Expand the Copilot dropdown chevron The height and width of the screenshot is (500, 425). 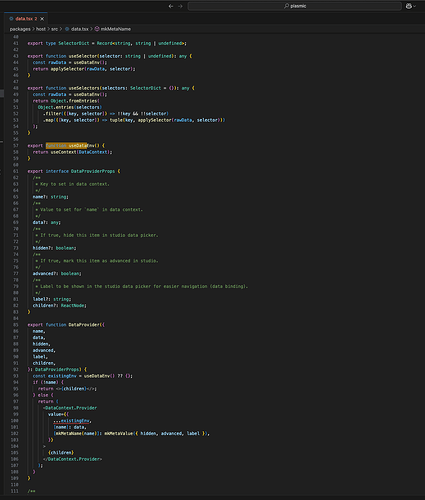[414, 6]
